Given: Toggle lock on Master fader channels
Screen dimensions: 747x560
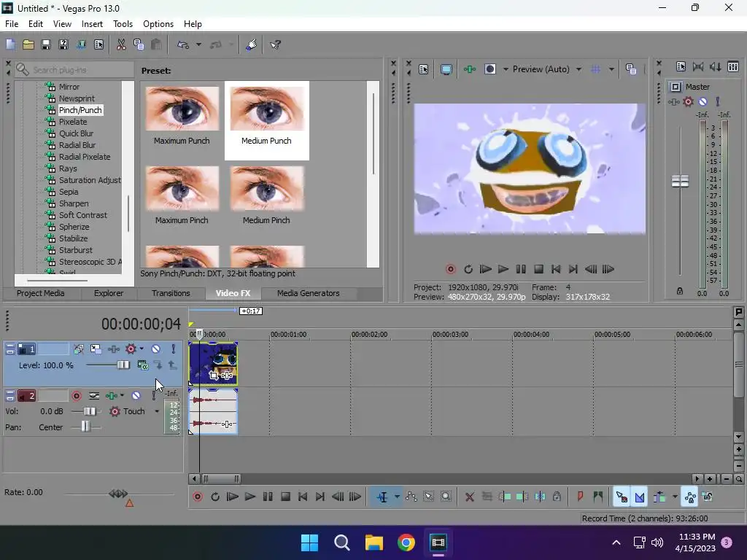Looking at the screenshot, I should 680,291.
